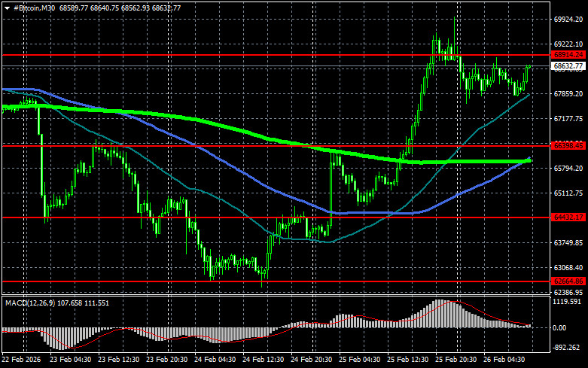588x368 pixels.
Task: Click the 25 Feb 12:30 time label
Action: click(407, 360)
